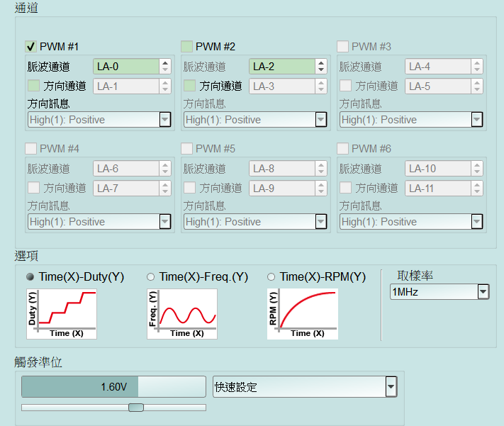The height and width of the screenshot is (426, 504).
Task: Enable the PWM #5 checkbox
Action: coord(186,149)
